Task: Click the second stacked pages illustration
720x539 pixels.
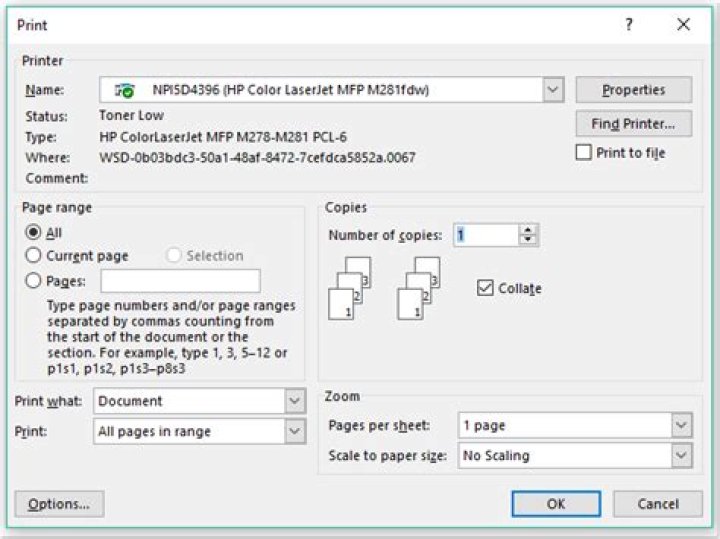Action: pos(419,288)
